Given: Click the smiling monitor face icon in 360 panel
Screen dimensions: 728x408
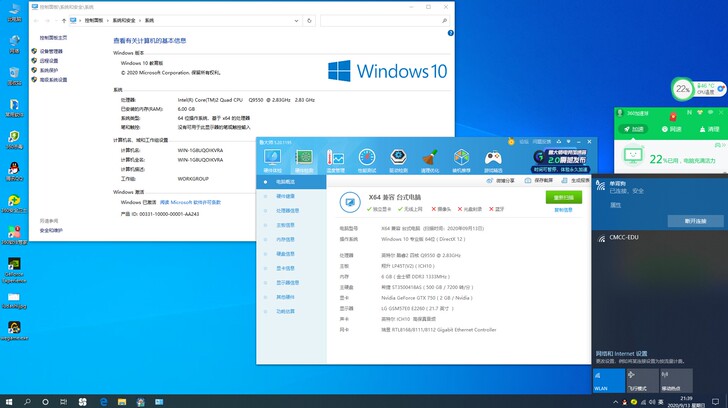Looking at the screenshot, I should pos(633,156).
